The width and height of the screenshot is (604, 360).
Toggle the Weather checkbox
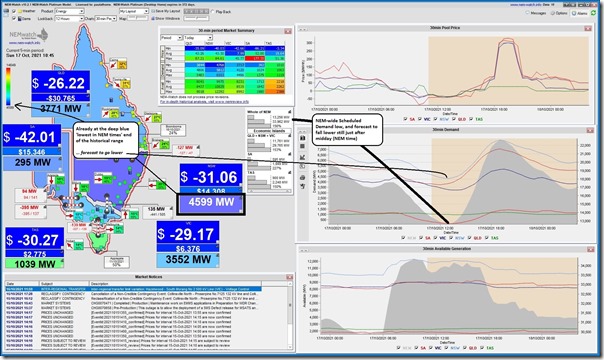(14, 12)
